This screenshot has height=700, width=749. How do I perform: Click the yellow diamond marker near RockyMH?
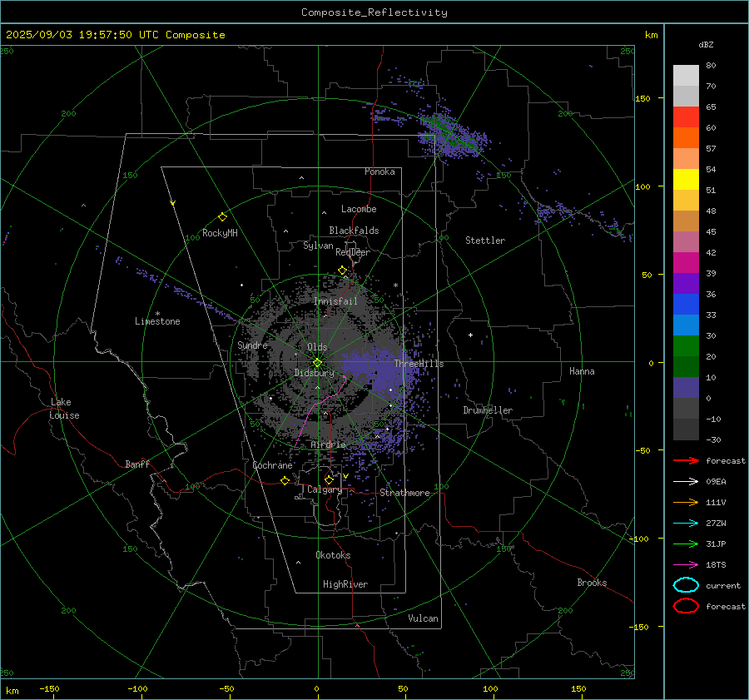[222, 217]
